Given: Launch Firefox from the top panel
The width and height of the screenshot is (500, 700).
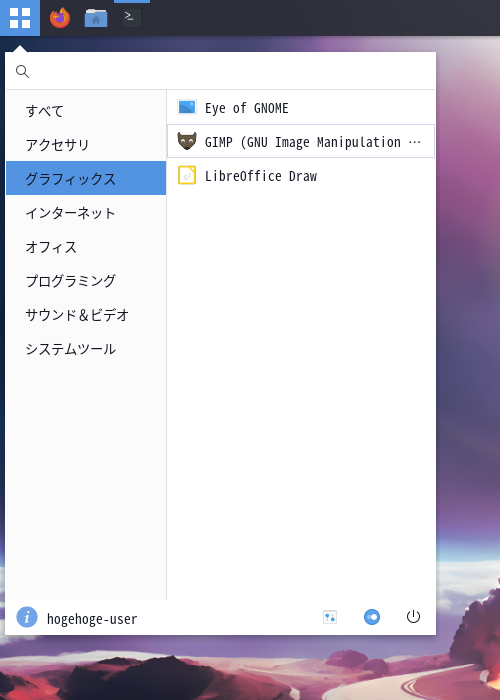Looking at the screenshot, I should pyautogui.click(x=60, y=18).
